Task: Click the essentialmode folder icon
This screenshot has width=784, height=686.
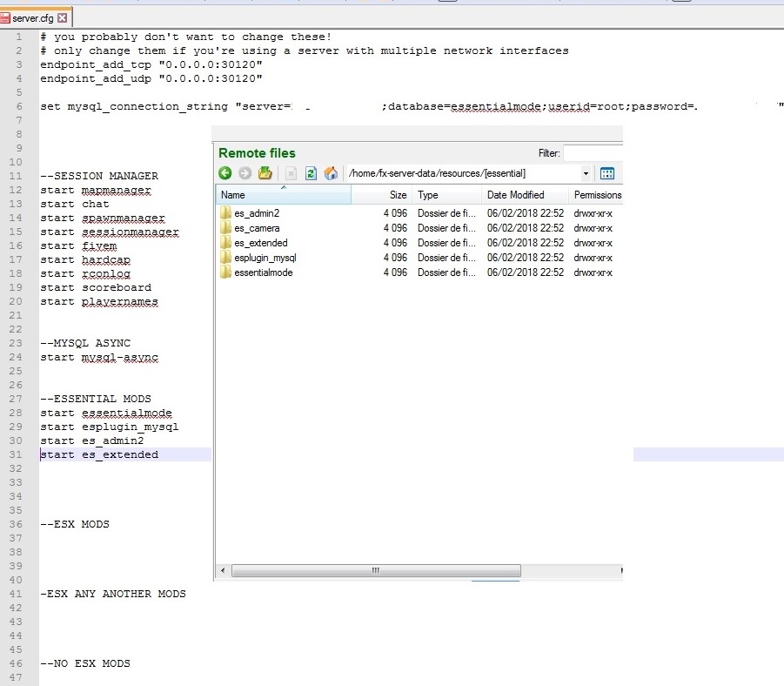Action: 225,272
